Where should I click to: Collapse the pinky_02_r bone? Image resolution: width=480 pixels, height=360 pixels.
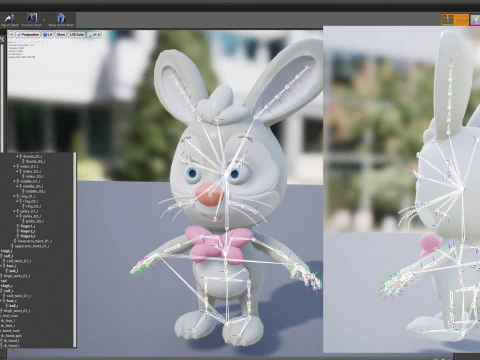[x=17, y=216]
